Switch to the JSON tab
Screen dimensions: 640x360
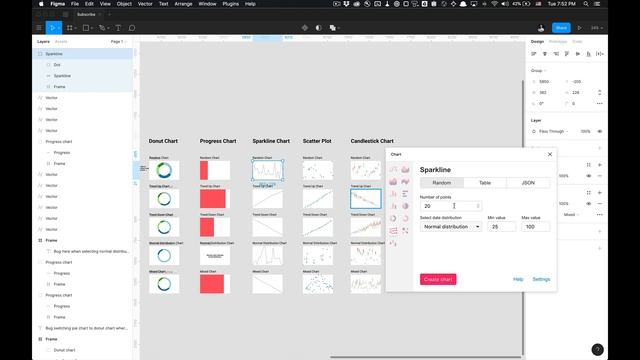click(528, 183)
